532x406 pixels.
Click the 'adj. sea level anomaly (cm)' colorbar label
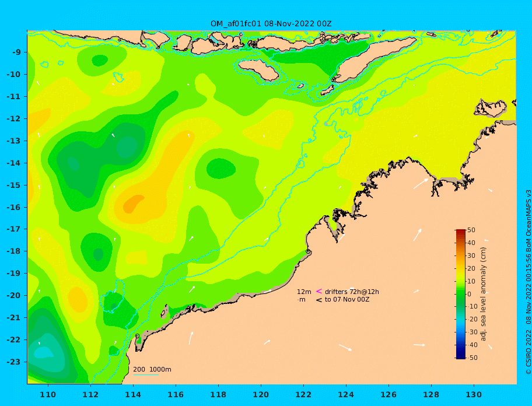point(483,294)
